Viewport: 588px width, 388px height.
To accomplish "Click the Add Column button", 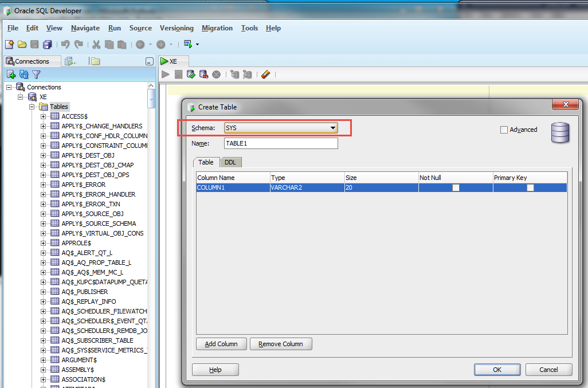I will [221, 344].
